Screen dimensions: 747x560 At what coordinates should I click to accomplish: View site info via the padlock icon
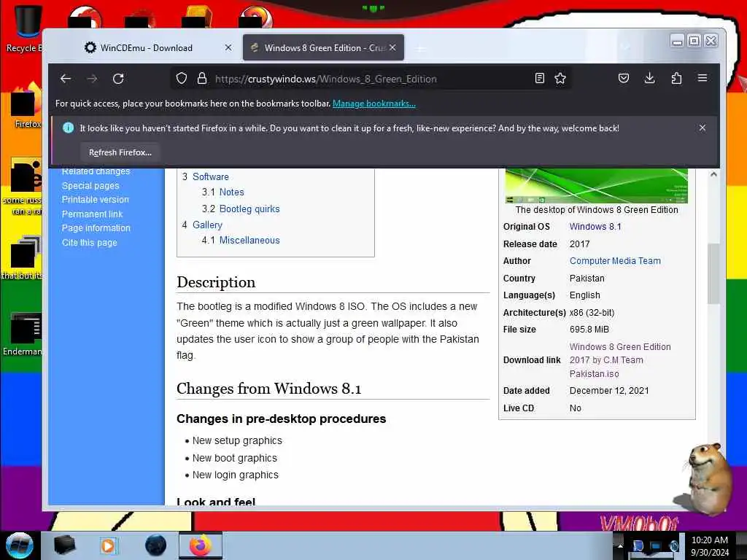(202, 79)
